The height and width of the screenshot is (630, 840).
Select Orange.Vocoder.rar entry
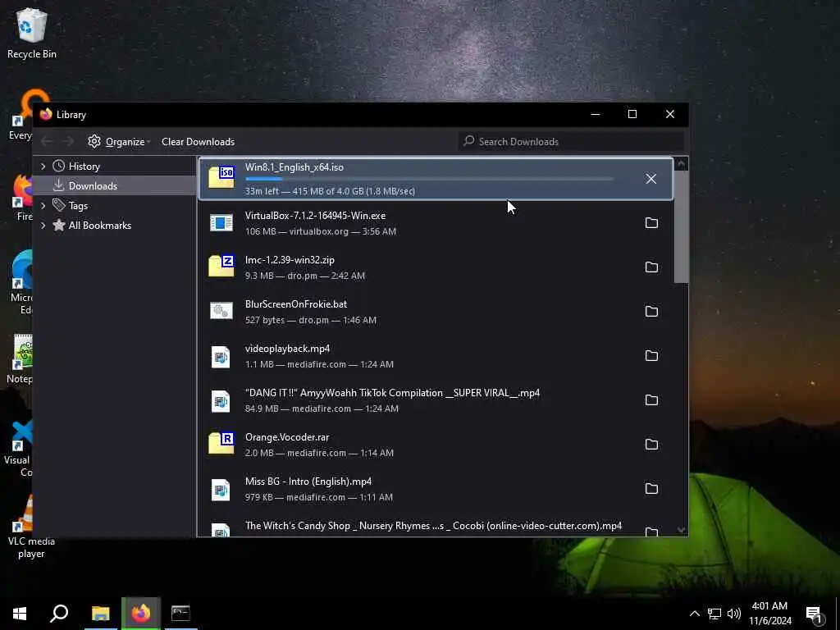(x=435, y=444)
